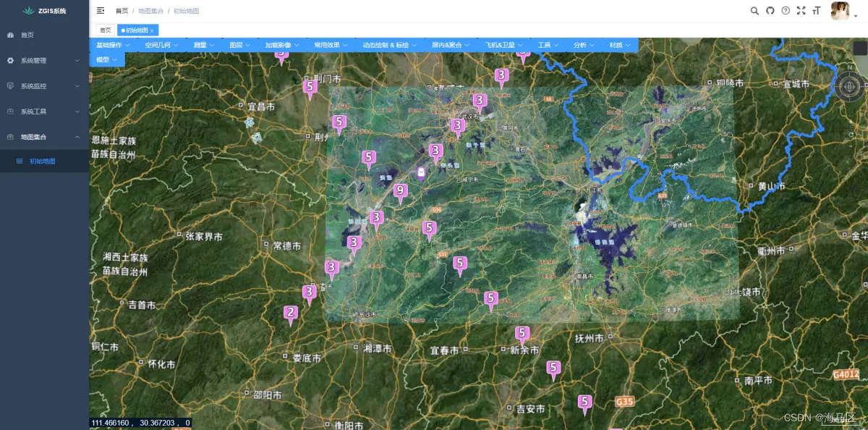This screenshot has height=430, width=868.
Task: Switch to the 首页 tab
Action: (x=106, y=30)
